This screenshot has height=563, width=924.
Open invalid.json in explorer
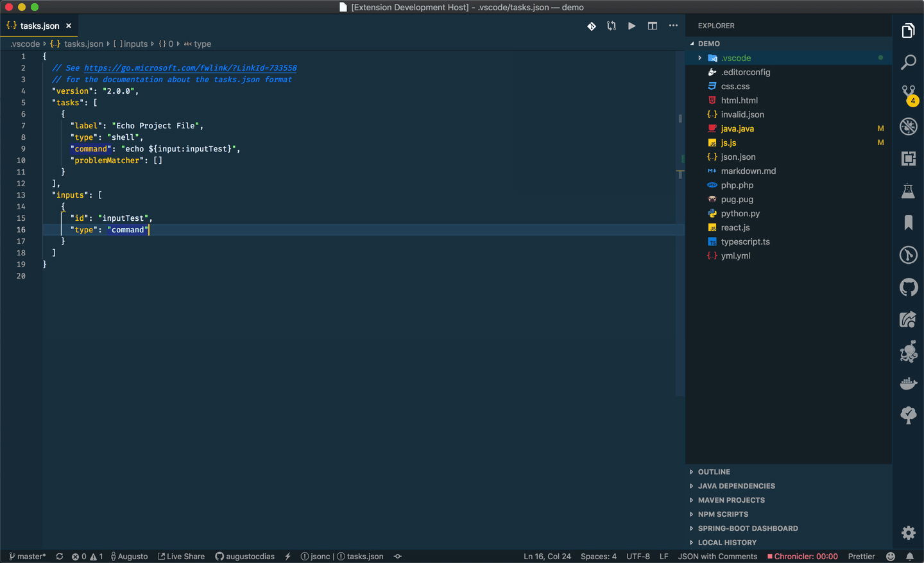[789, 114]
